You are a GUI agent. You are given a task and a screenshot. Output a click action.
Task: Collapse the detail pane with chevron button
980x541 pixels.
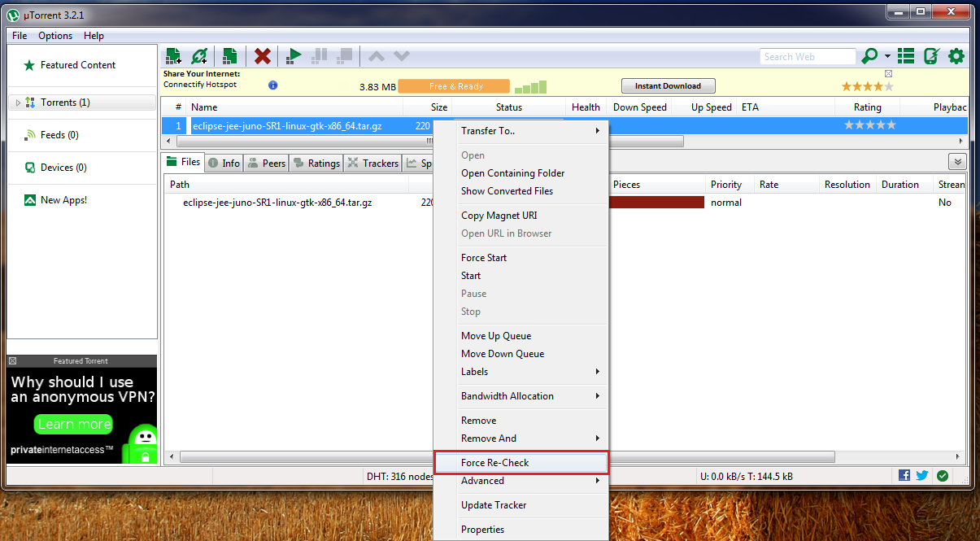tap(957, 162)
